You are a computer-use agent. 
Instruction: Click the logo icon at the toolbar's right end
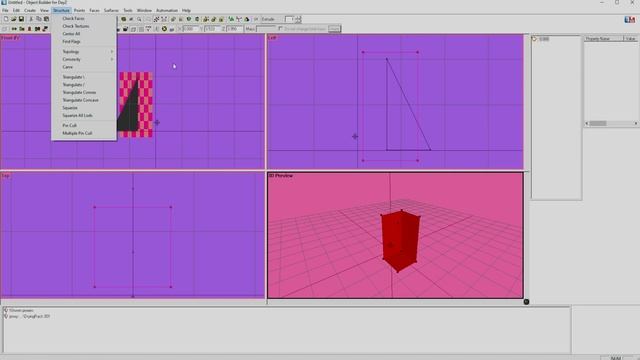tap(629, 20)
